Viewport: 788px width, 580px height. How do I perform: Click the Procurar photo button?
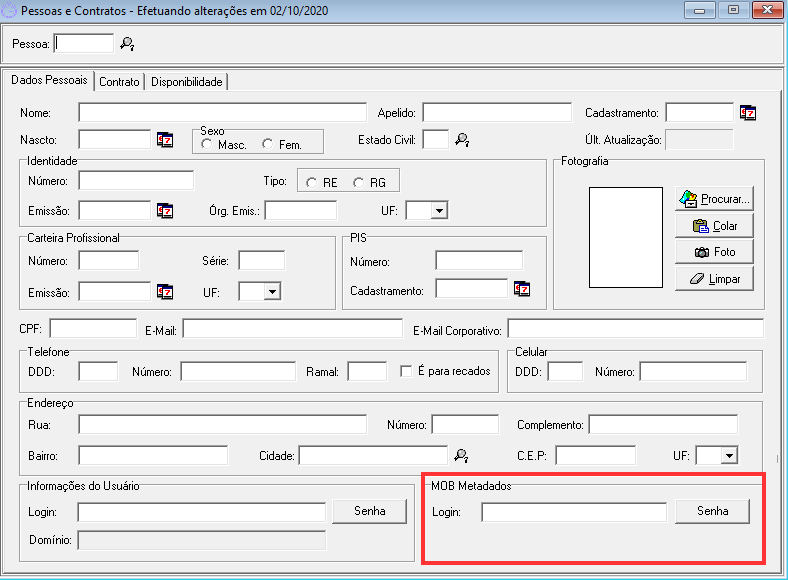[x=714, y=199]
